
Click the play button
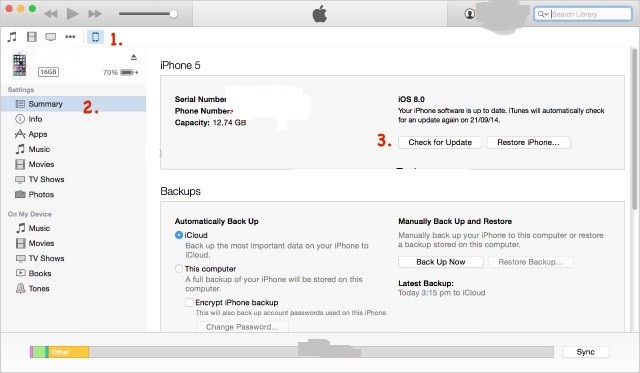click(x=73, y=14)
